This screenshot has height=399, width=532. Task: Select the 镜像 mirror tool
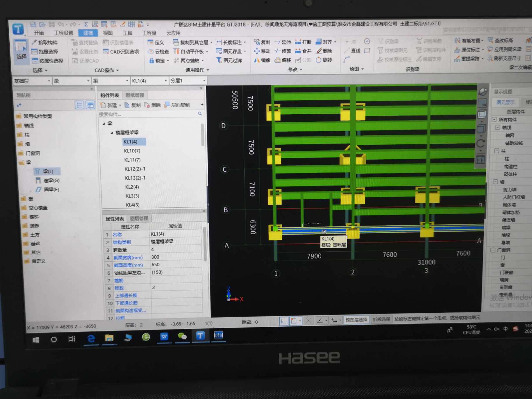click(262, 60)
